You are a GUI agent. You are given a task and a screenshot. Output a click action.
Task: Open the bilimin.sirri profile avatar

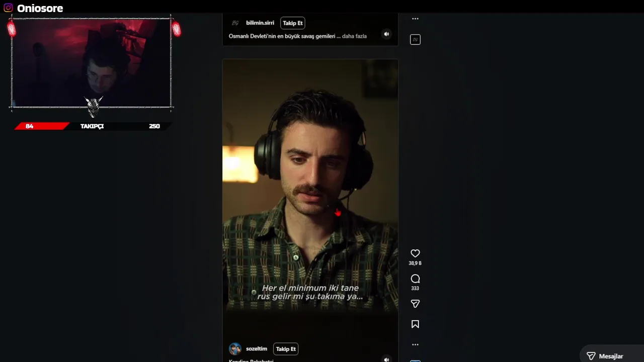coord(235,23)
